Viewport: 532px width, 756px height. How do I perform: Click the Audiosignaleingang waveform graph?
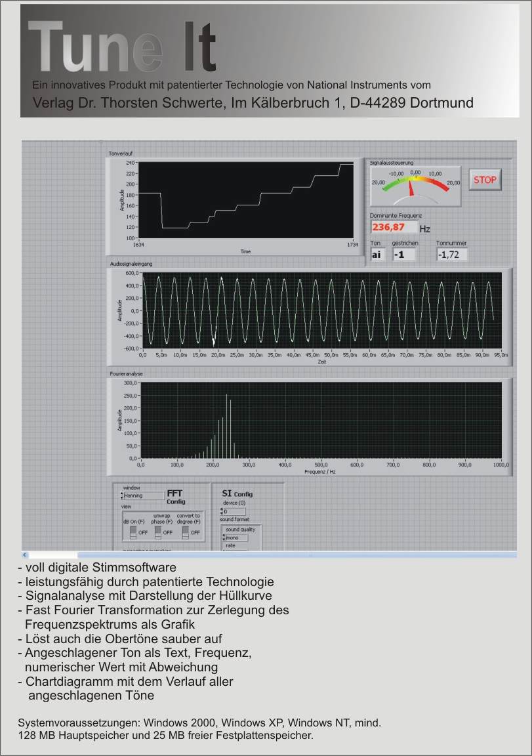pos(322,310)
